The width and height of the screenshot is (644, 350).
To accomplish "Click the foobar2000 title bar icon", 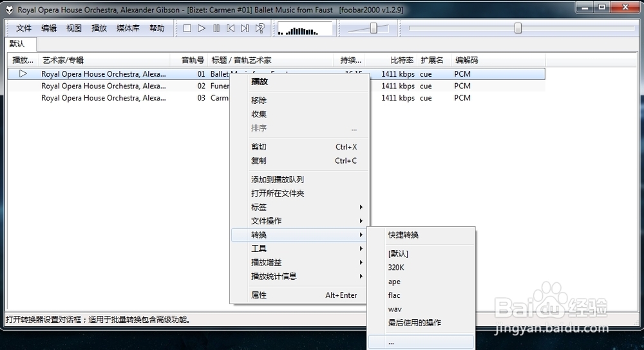I will coord(10,10).
